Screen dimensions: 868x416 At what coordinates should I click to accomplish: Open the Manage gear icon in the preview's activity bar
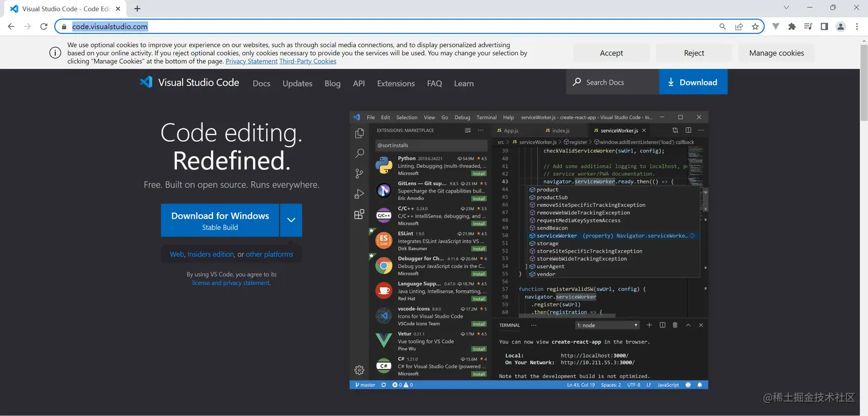pos(359,370)
